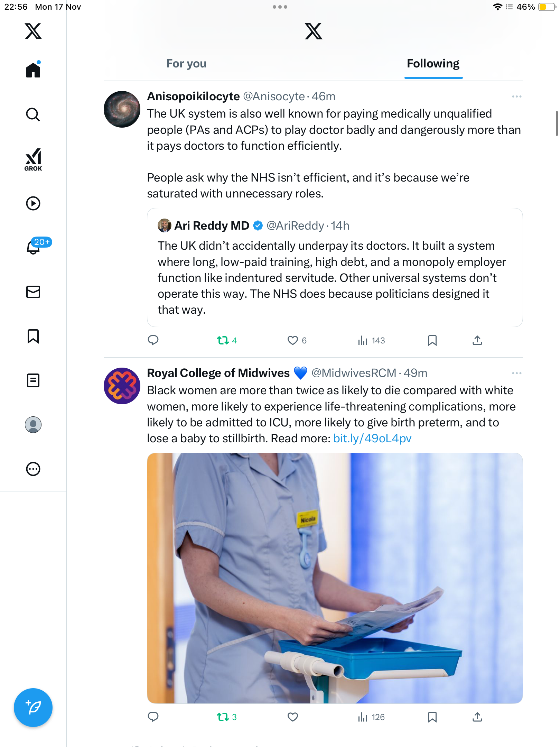Switch to the For you tab
Viewport: 560px width, 747px height.
[x=186, y=64]
